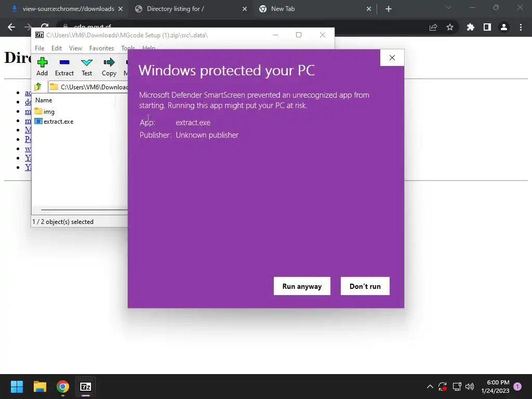Close the SmartScreen dialog with X
Screen dimensions: 532x399
pos(392,58)
